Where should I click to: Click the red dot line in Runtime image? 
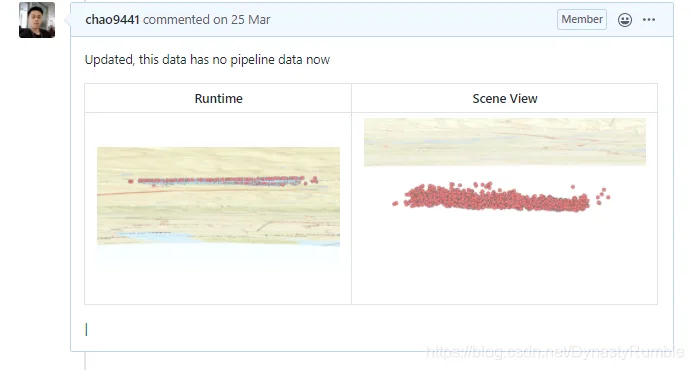point(221,181)
